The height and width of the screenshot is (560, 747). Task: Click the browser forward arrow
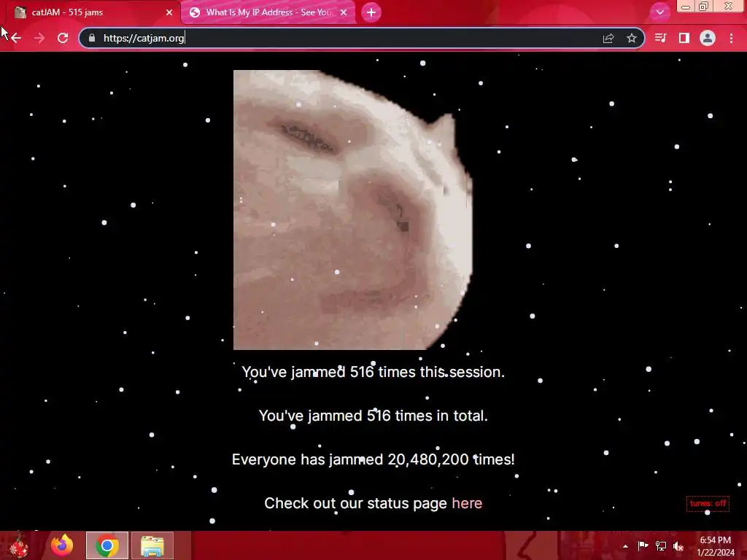point(39,38)
